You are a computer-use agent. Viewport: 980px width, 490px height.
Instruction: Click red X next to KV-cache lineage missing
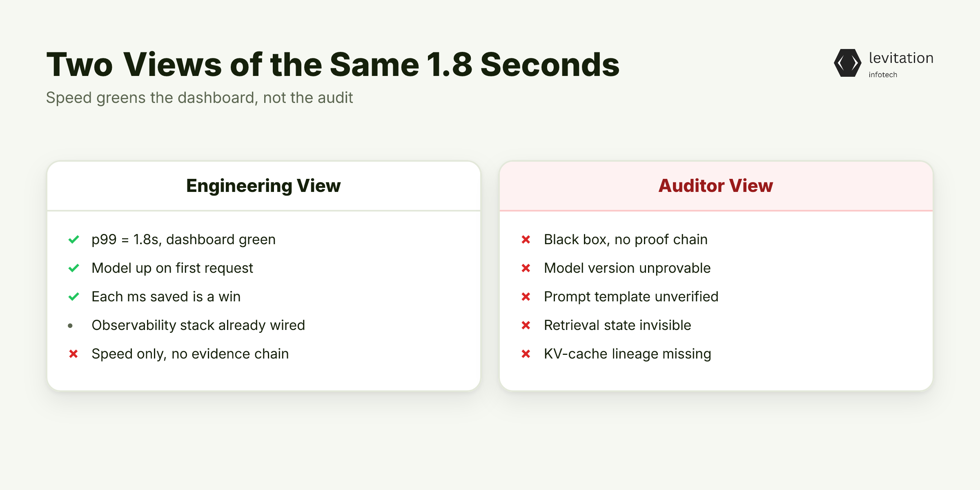pyautogui.click(x=526, y=354)
